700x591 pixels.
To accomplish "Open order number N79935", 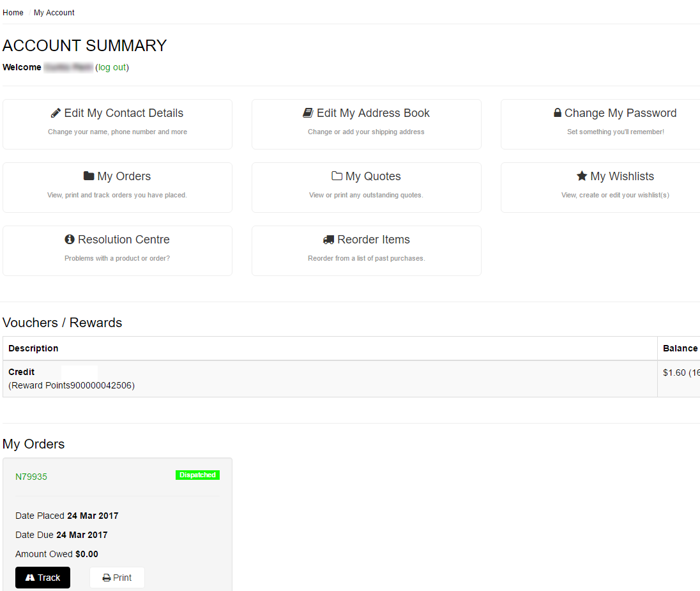I will (x=31, y=477).
